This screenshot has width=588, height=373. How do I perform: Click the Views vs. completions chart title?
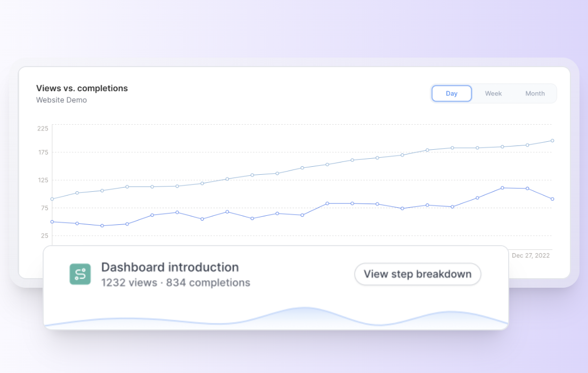click(x=82, y=88)
